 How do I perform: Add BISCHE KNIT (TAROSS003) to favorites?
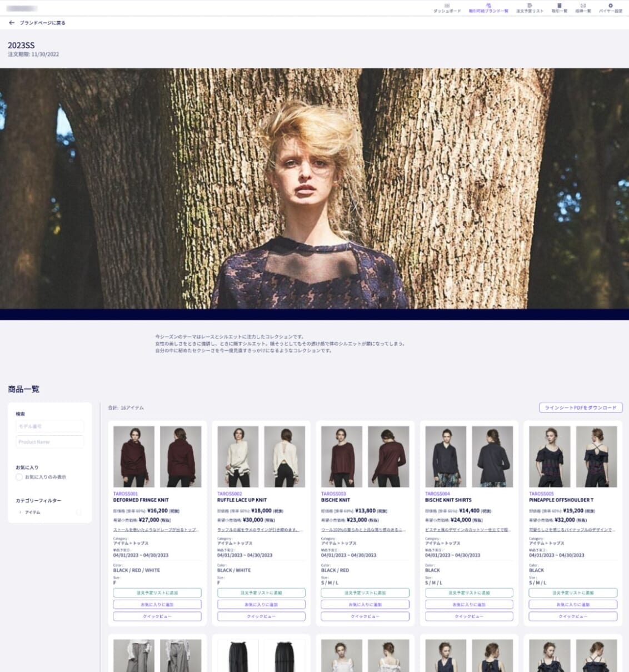365,605
